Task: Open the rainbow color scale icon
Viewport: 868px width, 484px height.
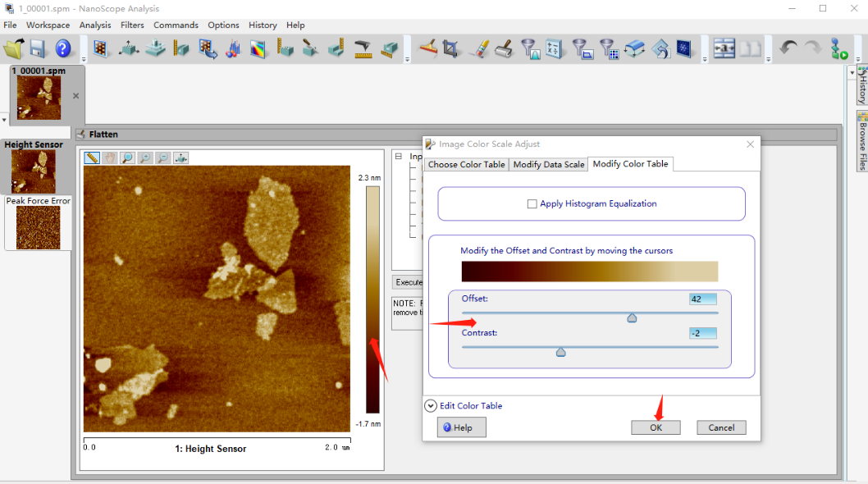Action: [x=258, y=49]
